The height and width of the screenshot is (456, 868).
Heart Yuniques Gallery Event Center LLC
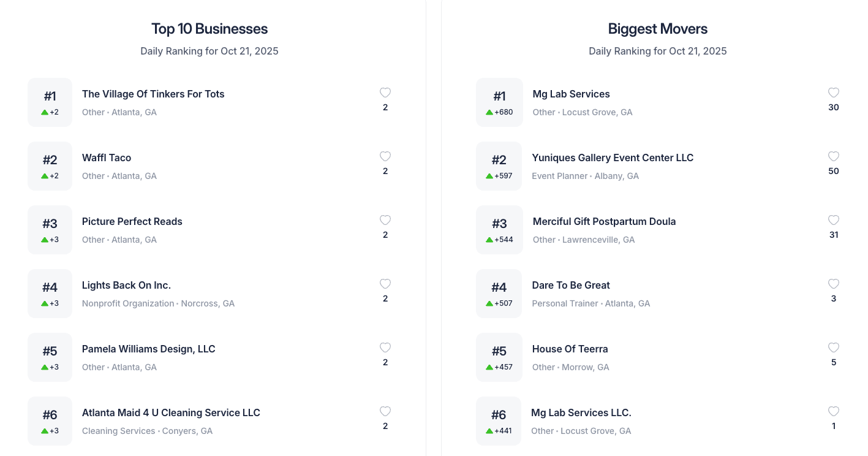pyautogui.click(x=834, y=157)
